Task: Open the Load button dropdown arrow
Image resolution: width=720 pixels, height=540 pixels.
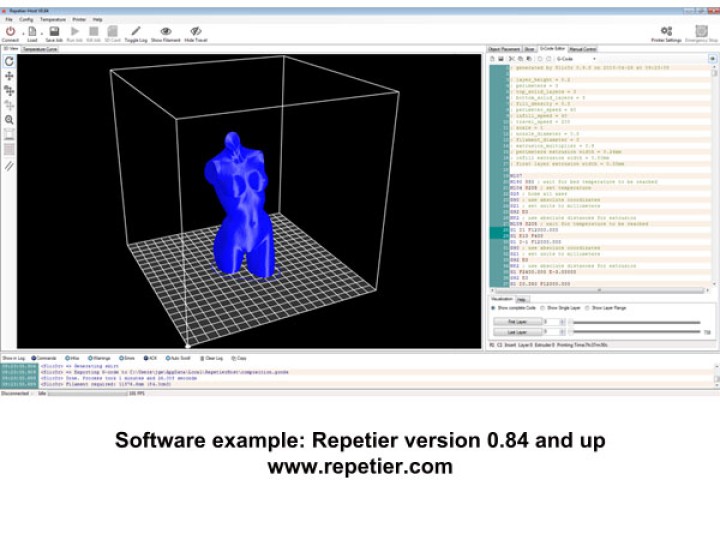Action: [41, 33]
